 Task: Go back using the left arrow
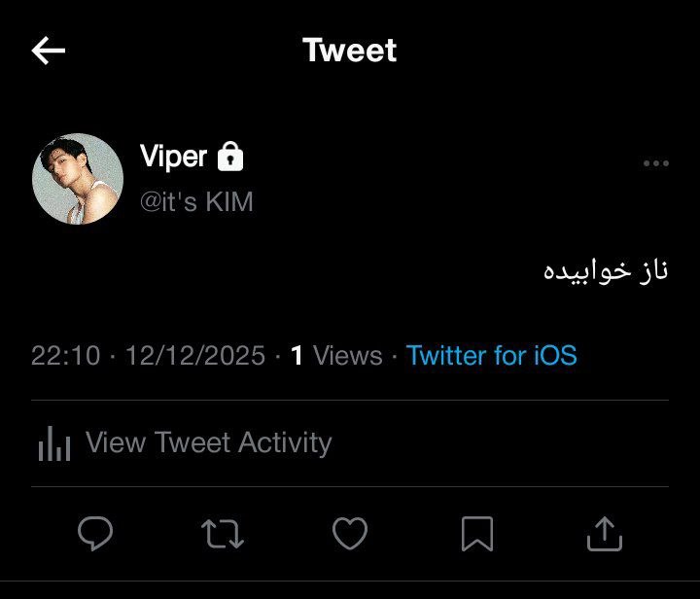(49, 51)
